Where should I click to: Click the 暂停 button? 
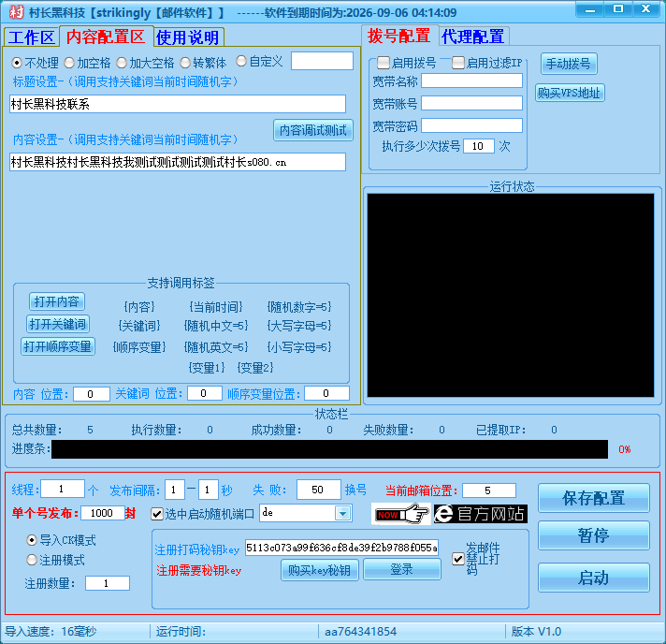pos(593,535)
